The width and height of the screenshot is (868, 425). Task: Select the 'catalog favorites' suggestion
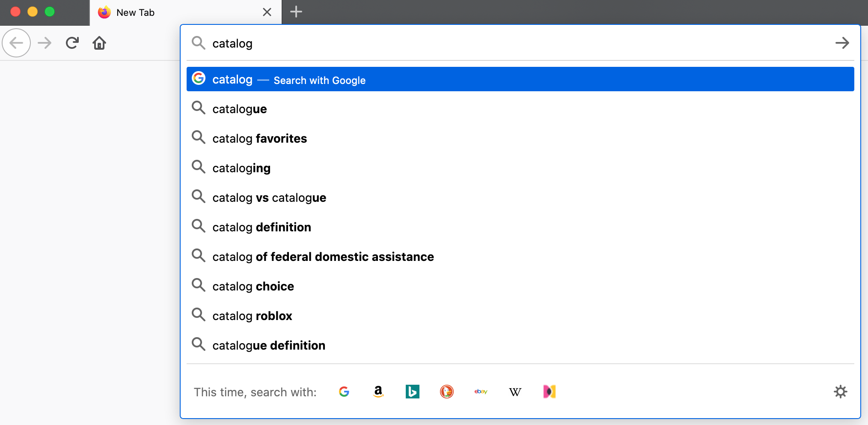pyautogui.click(x=259, y=138)
